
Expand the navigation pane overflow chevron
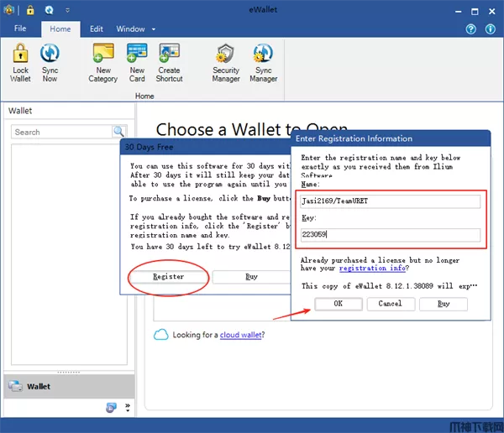[128, 408]
